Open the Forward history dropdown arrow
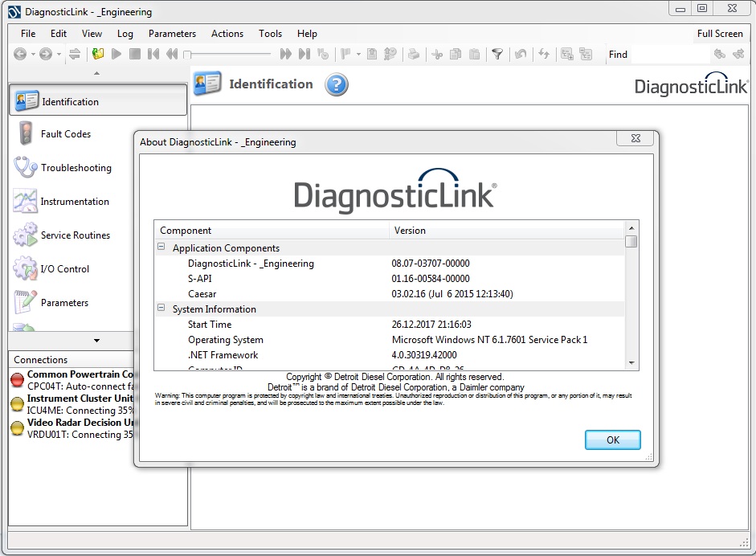756x556 pixels. (x=59, y=54)
